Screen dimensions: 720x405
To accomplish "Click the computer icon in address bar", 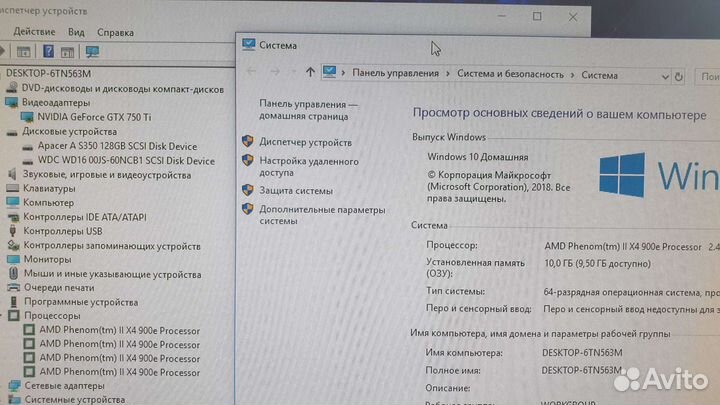I will pyautogui.click(x=329, y=72).
